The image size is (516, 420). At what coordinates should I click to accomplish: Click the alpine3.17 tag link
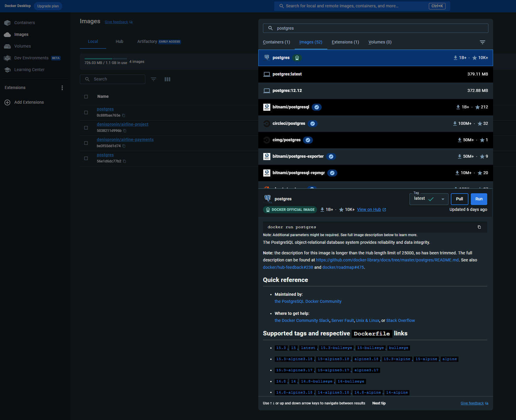coord(366,370)
